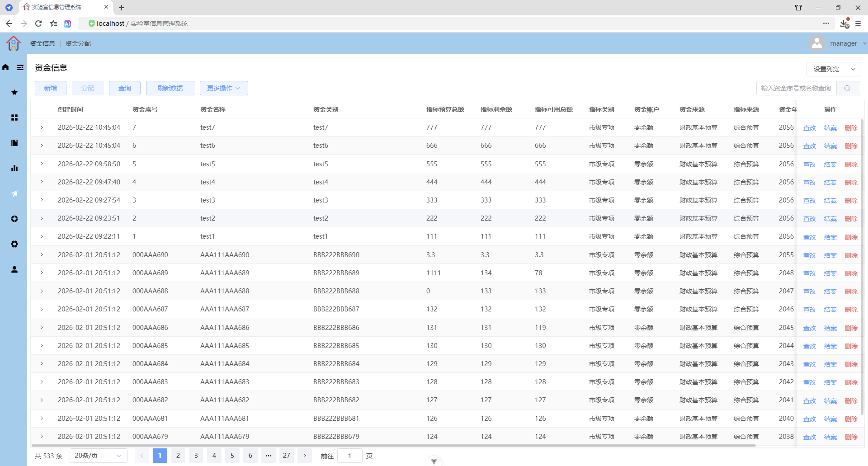Click the home icon in left sidebar
The width and height of the screenshot is (868, 466).
(5, 67)
